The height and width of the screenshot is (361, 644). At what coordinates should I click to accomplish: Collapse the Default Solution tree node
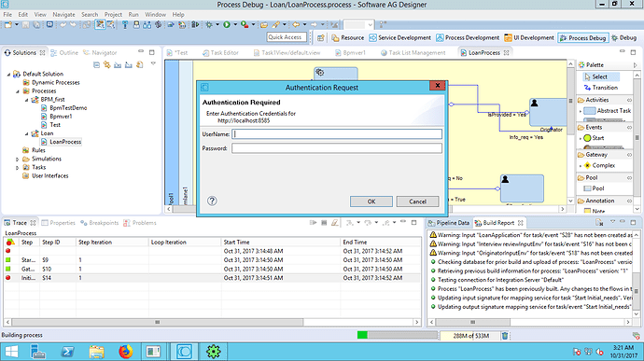coord(8,75)
